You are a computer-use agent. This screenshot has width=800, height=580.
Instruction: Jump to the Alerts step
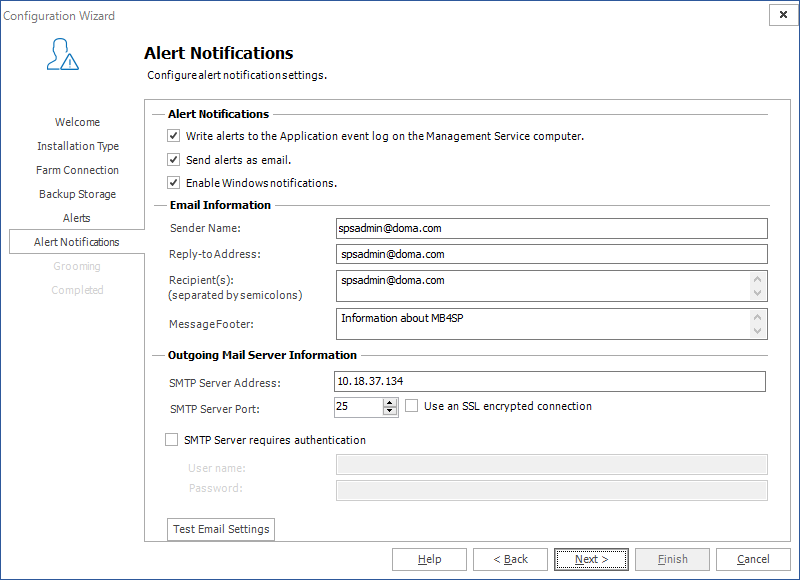[77, 218]
